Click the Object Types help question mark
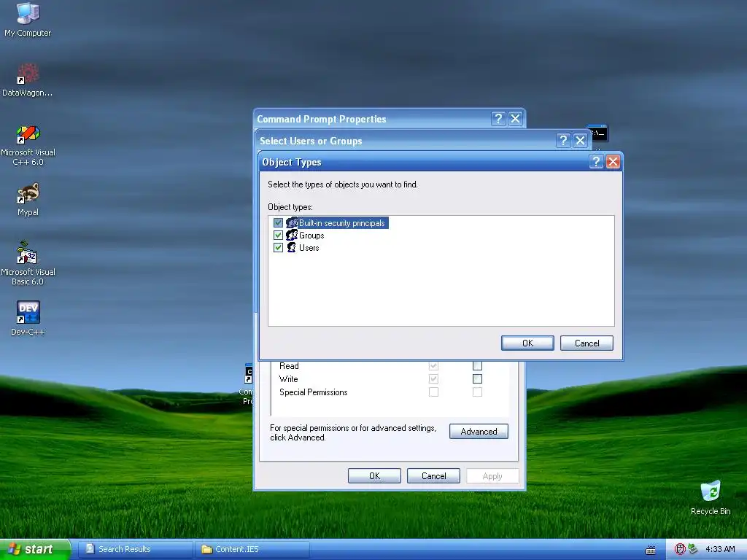Viewport: 747px width, 560px height. 596,162
